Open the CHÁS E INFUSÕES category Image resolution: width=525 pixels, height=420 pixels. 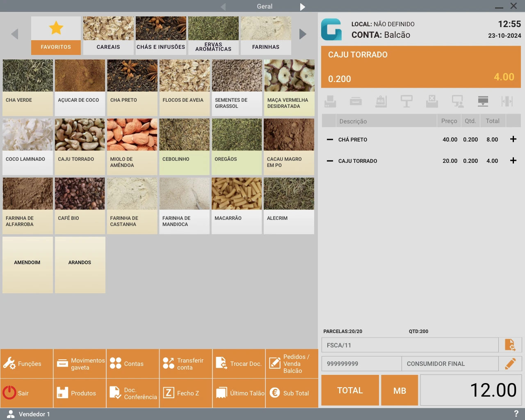(x=161, y=36)
